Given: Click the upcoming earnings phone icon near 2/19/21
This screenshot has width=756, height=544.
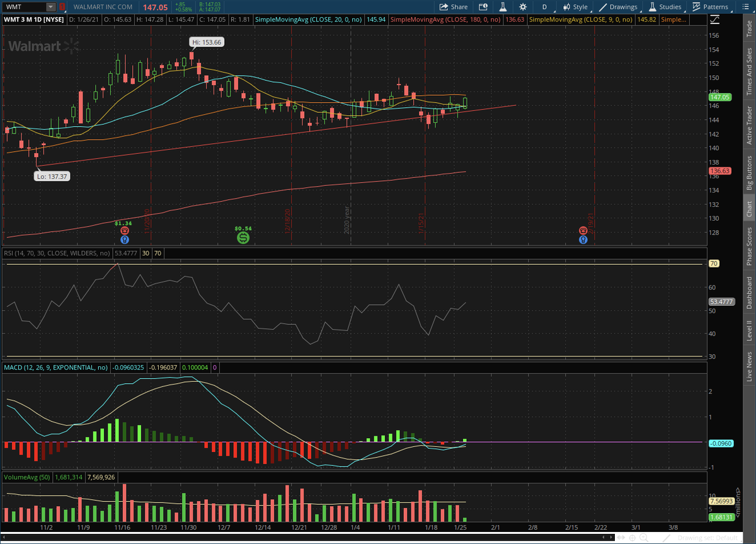Looking at the screenshot, I should [x=583, y=231].
